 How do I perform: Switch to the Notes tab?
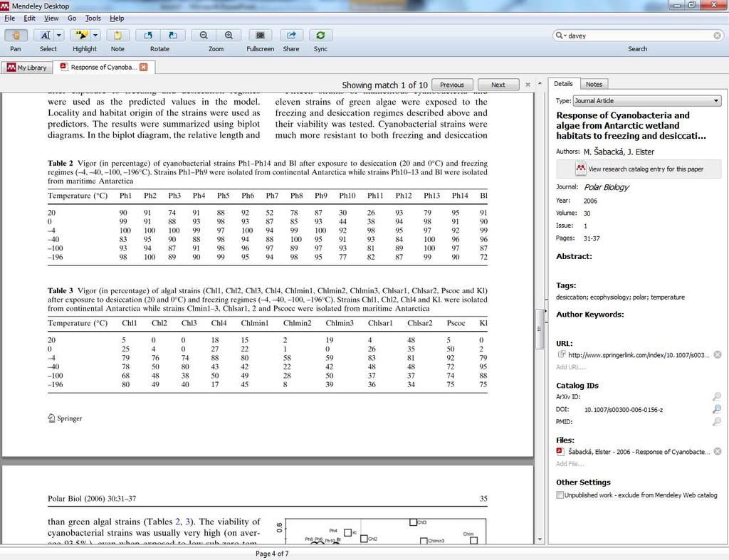(594, 84)
